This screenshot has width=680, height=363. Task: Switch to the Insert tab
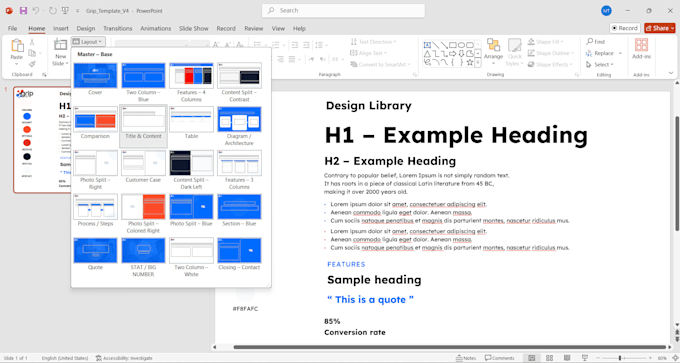pos(61,29)
